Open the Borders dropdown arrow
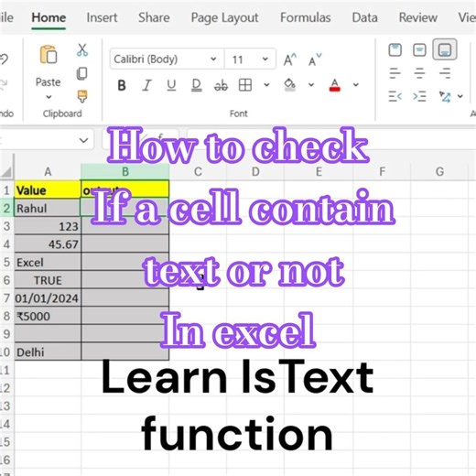 click(x=266, y=85)
